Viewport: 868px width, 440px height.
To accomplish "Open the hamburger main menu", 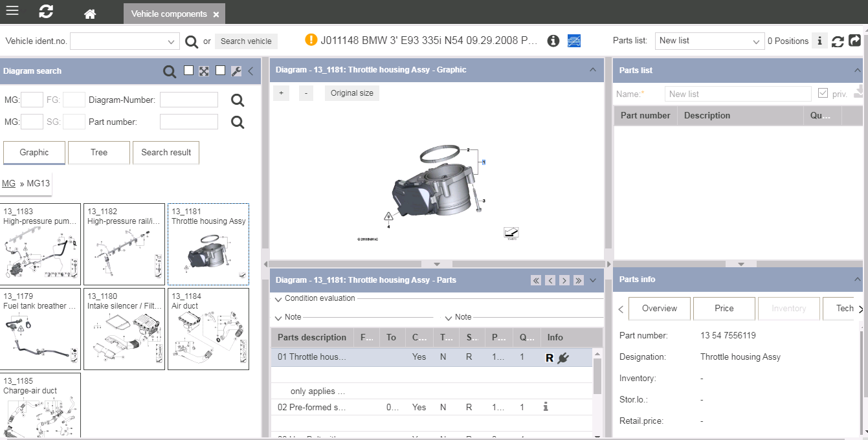I will (x=12, y=11).
